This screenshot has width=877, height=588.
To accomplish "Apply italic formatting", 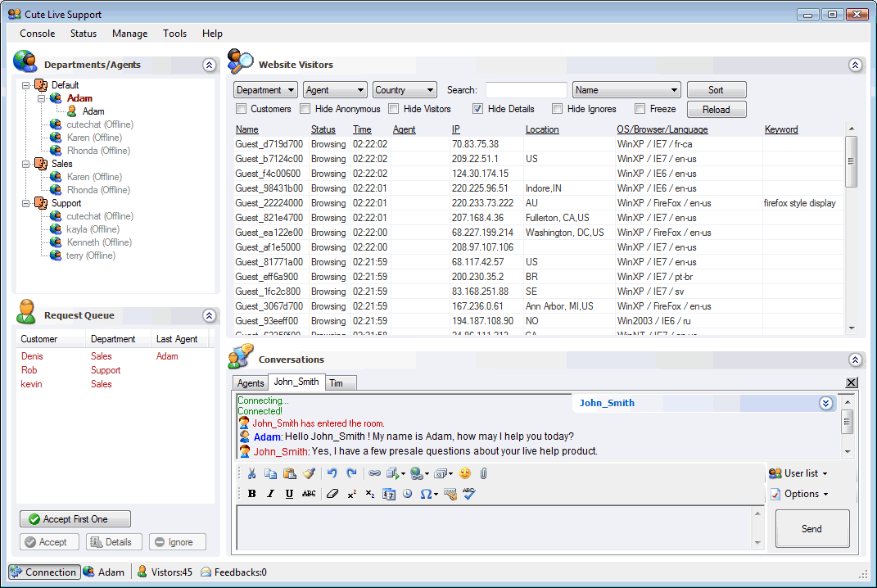I will [270, 494].
